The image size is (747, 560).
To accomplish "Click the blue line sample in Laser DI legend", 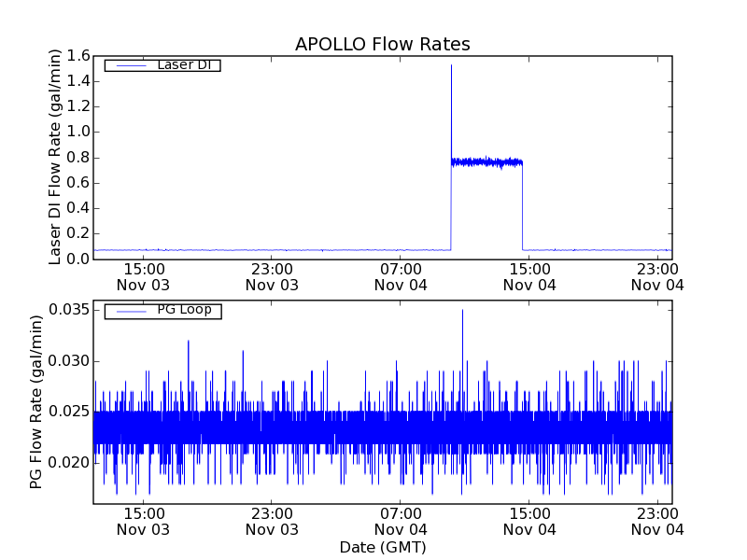I will pos(130,65).
